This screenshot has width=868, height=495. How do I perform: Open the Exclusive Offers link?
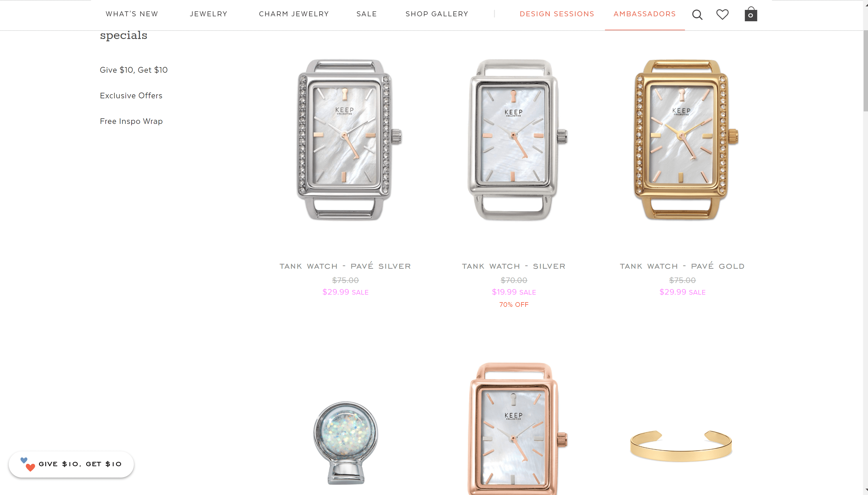[131, 95]
